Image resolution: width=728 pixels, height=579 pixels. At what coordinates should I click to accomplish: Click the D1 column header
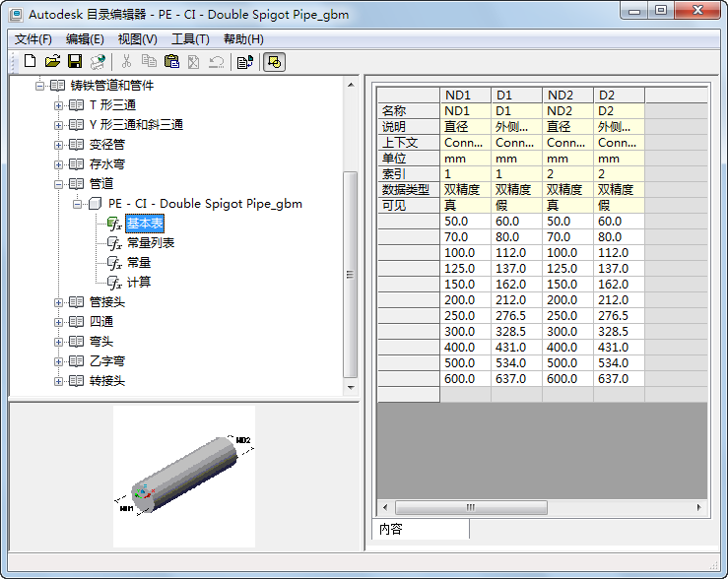(x=516, y=96)
